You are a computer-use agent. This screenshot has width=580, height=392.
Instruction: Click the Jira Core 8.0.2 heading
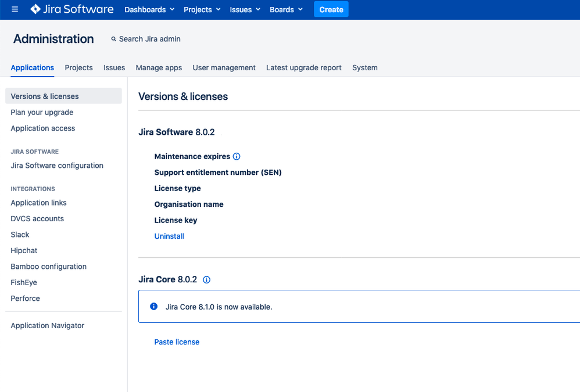[167, 279]
